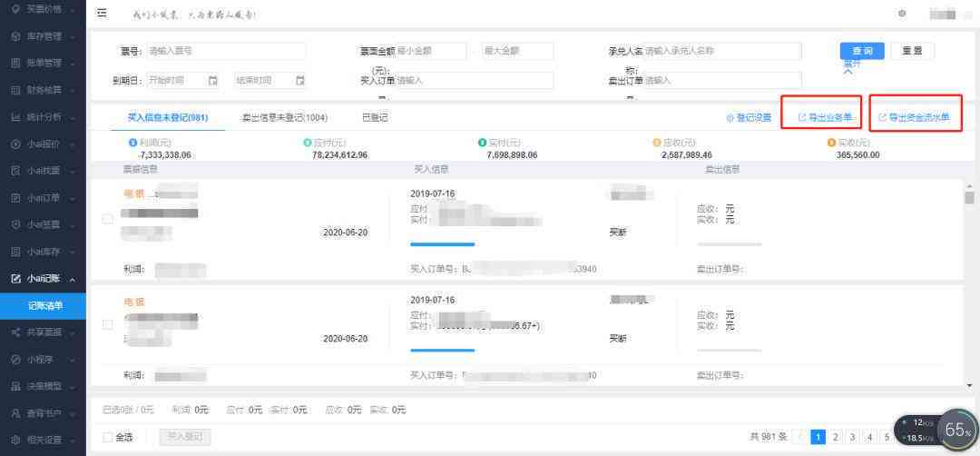The image size is (980, 456).
Task: Expand the 决策模型 sidebar chevron
Action: pyautogui.click(x=73, y=387)
